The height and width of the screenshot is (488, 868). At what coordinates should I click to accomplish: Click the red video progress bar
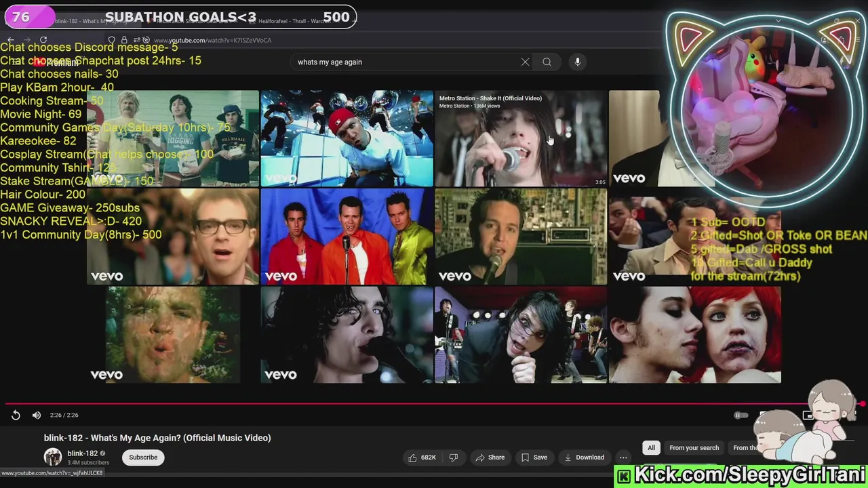pos(434,404)
